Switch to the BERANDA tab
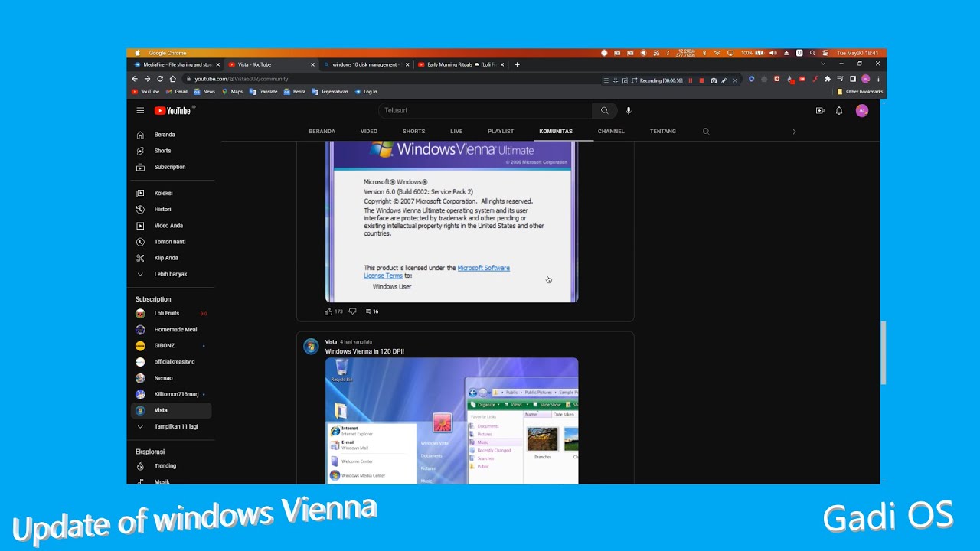Screen dimensions: 980x551 click(x=322, y=131)
